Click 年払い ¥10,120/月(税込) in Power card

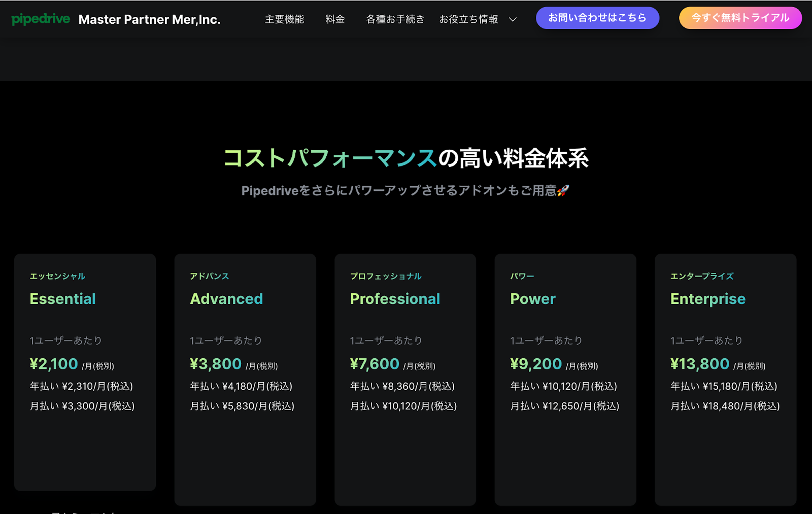coord(564,386)
